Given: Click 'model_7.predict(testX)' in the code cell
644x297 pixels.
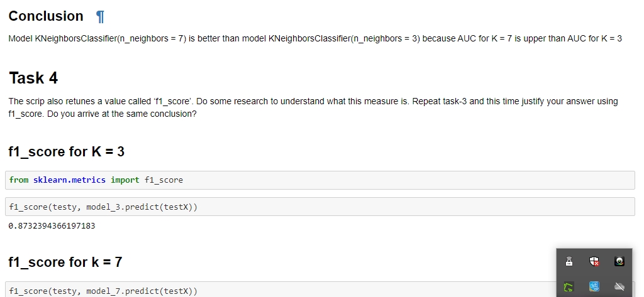Looking at the screenshot, I should tap(142, 291).
